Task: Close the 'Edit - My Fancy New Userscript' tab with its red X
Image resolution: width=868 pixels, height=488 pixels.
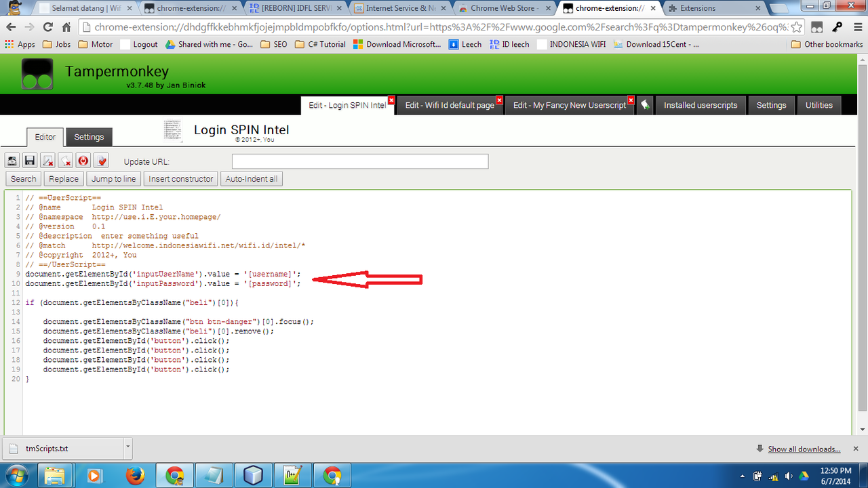Action: 631,100
